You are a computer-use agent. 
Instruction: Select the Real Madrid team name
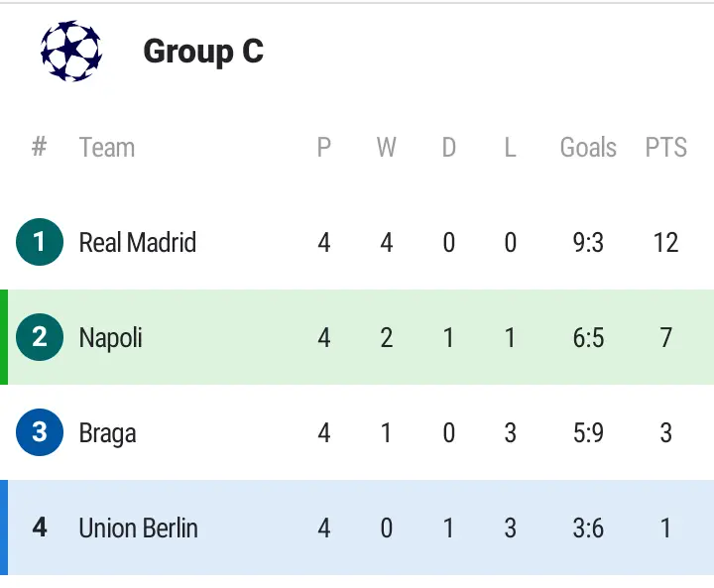[138, 242]
